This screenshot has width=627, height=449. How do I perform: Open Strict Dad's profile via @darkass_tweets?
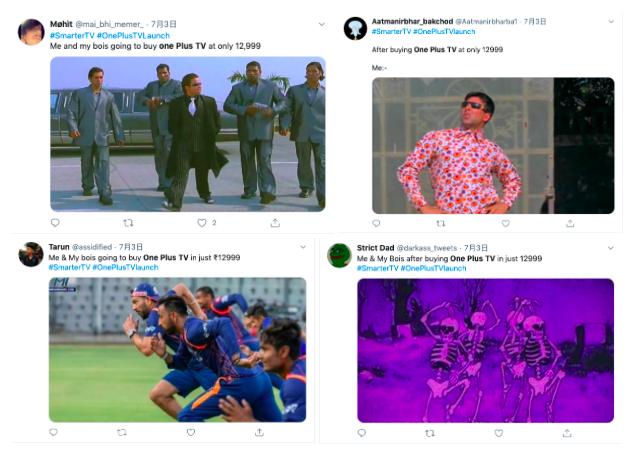coord(429,247)
